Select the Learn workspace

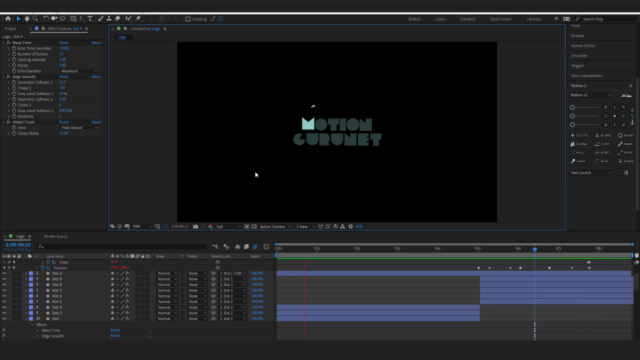[440, 19]
